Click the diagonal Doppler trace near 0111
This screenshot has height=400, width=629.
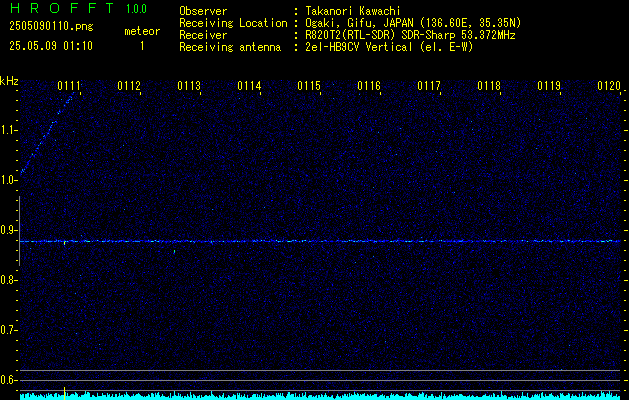click(47, 132)
